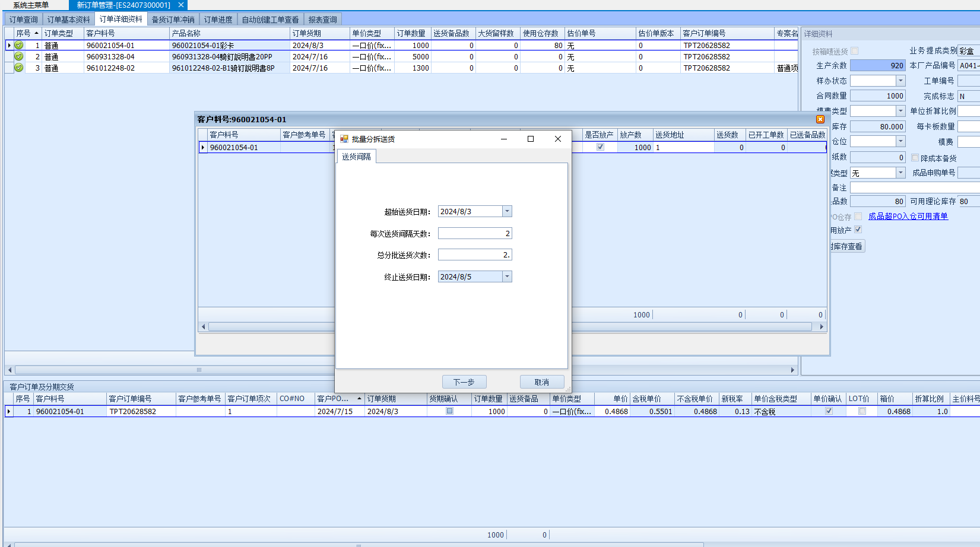
Task: Switch to 系统主菜单 window tab
Action: (x=31, y=5)
